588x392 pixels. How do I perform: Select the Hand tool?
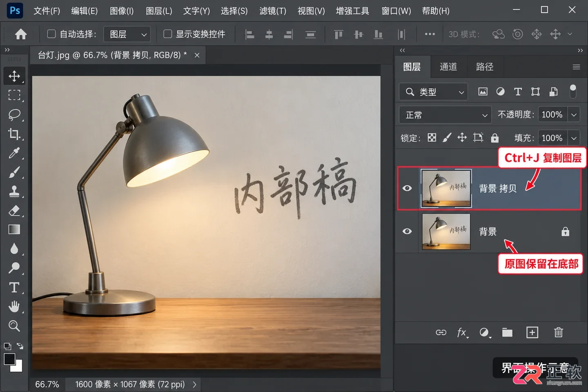point(14,306)
